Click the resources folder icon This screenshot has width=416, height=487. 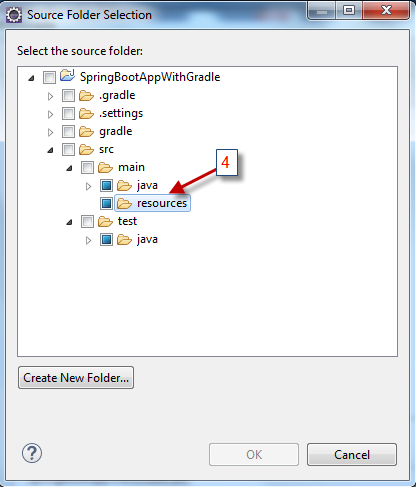point(124,203)
